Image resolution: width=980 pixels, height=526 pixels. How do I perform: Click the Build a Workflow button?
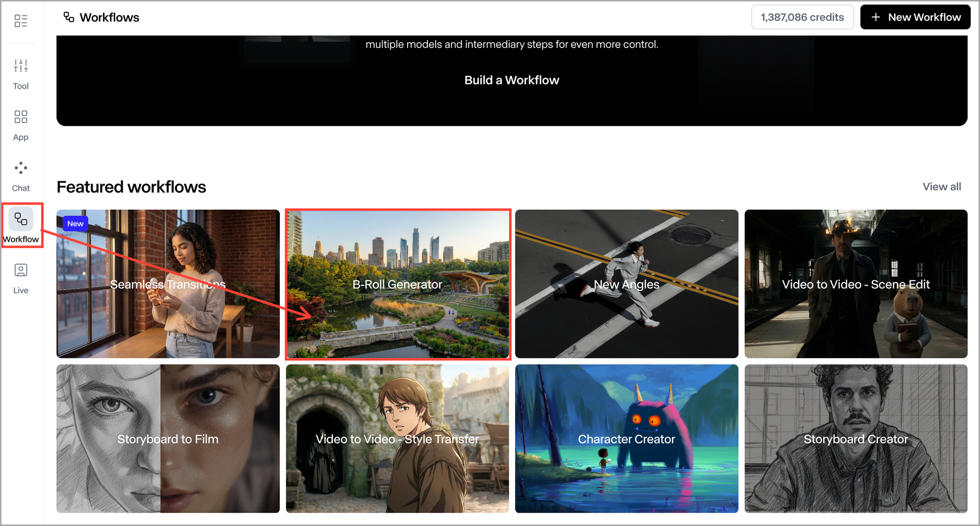tap(512, 80)
